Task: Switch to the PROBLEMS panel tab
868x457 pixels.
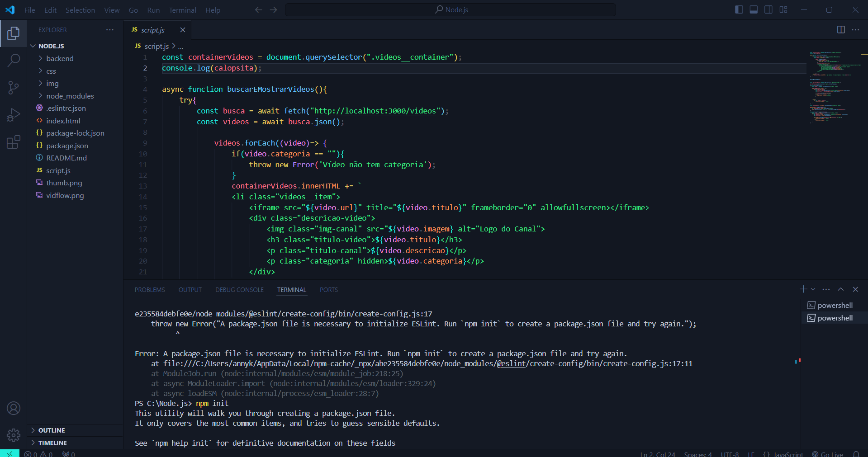Action: [x=150, y=290]
